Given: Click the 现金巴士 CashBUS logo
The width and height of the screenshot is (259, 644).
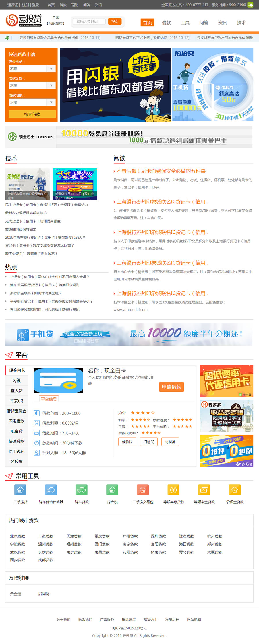Looking at the screenshot, I should (31, 137).
